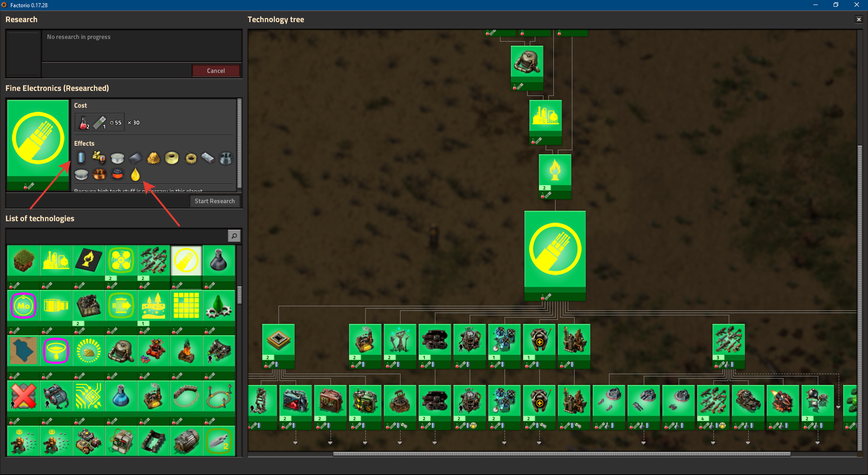The image size is (868, 475).
Task: Click the Cancel research button
Action: coord(216,71)
